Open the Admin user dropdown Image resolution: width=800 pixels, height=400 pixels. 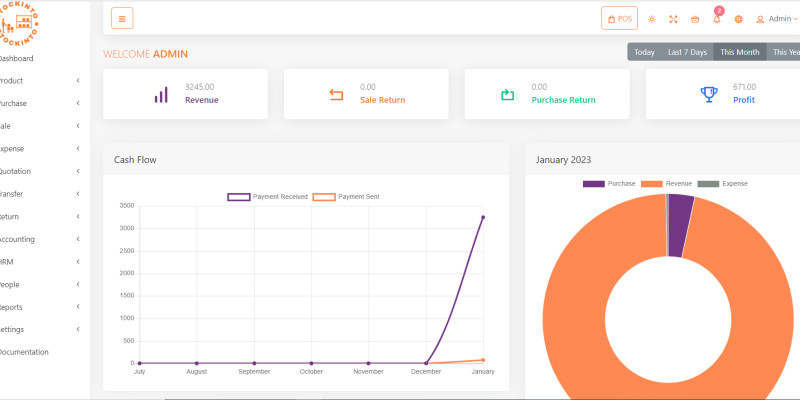[x=777, y=19]
